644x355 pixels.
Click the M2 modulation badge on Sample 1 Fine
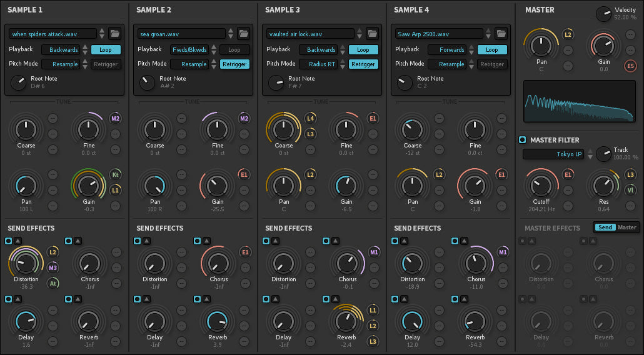point(115,119)
